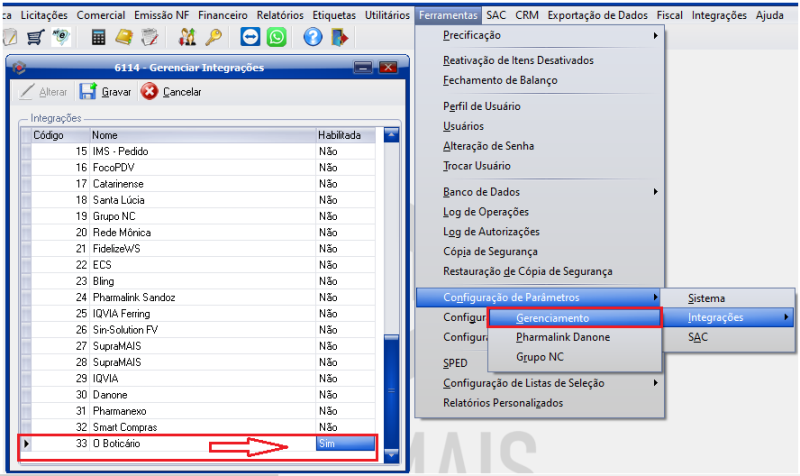Expand the Precificação submenu
Viewport: 800px width, 476px height.
click(x=550, y=36)
